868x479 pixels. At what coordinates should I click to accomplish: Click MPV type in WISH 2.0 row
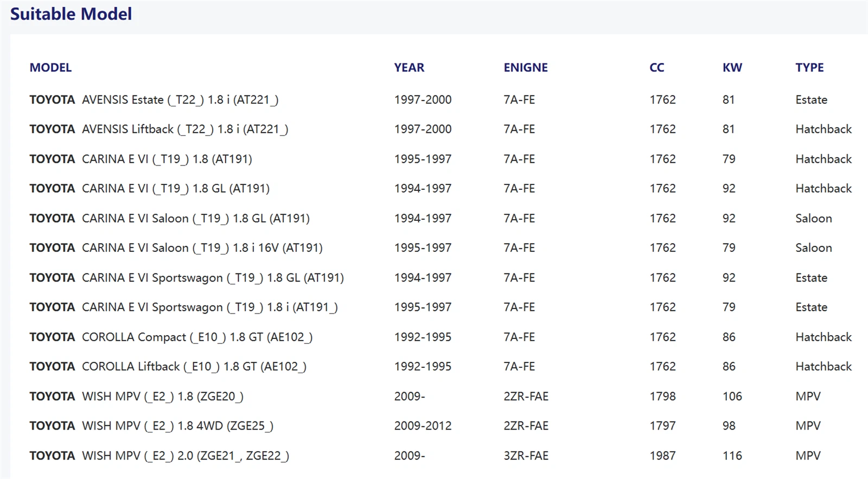pyautogui.click(x=808, y=456)
